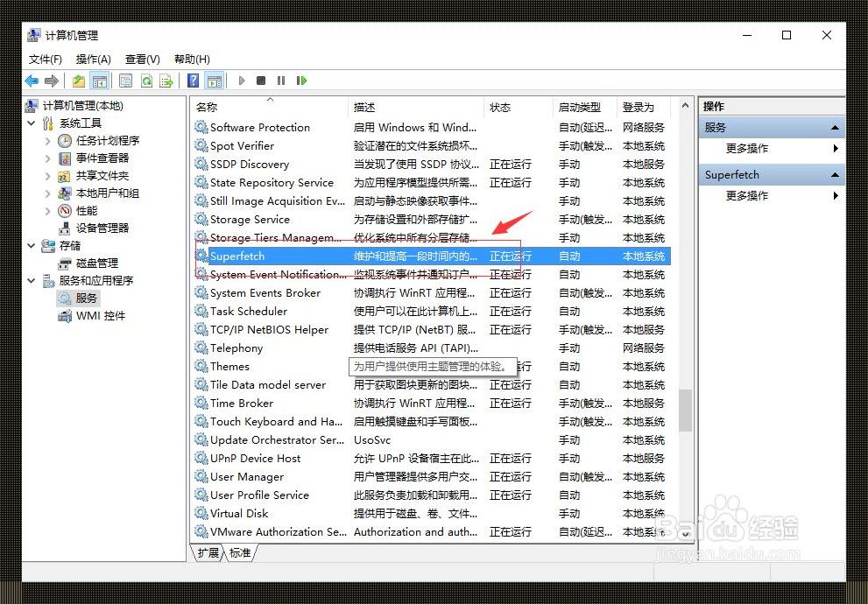Stop the Superfetch service
This screenshot has width=868, height=604.
click(x=261, y=81)
